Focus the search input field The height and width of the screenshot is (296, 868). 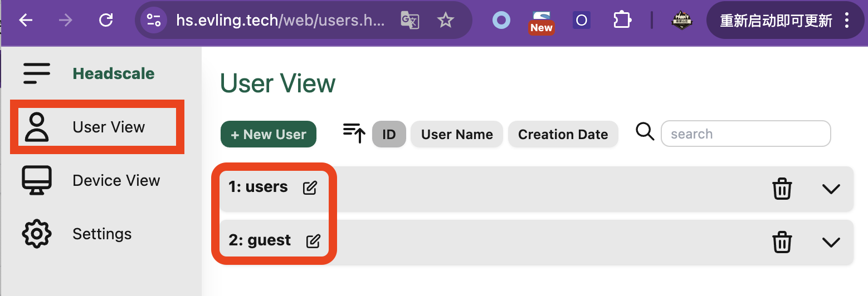[745, 134]
